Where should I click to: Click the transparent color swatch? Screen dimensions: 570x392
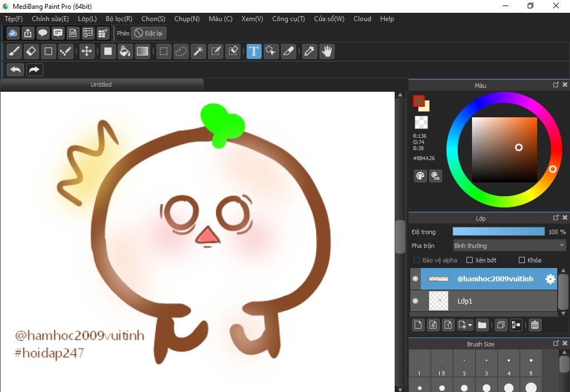coord(421,122)
